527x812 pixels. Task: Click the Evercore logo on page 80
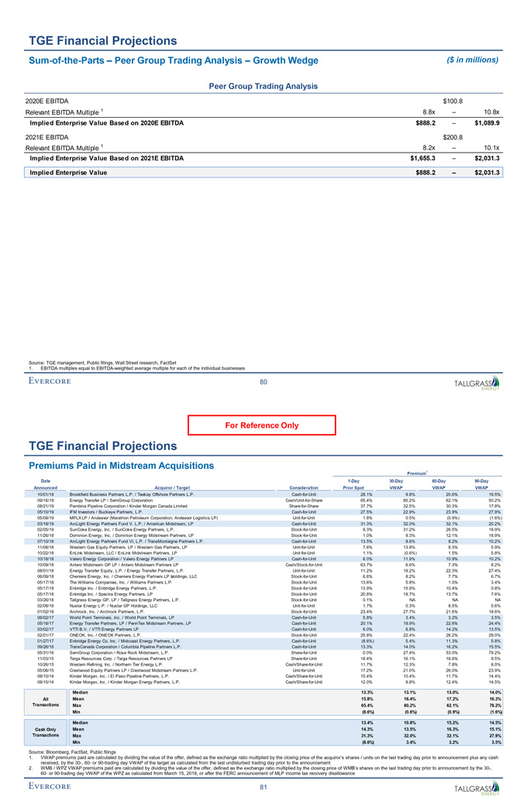(x=56, y=382)
